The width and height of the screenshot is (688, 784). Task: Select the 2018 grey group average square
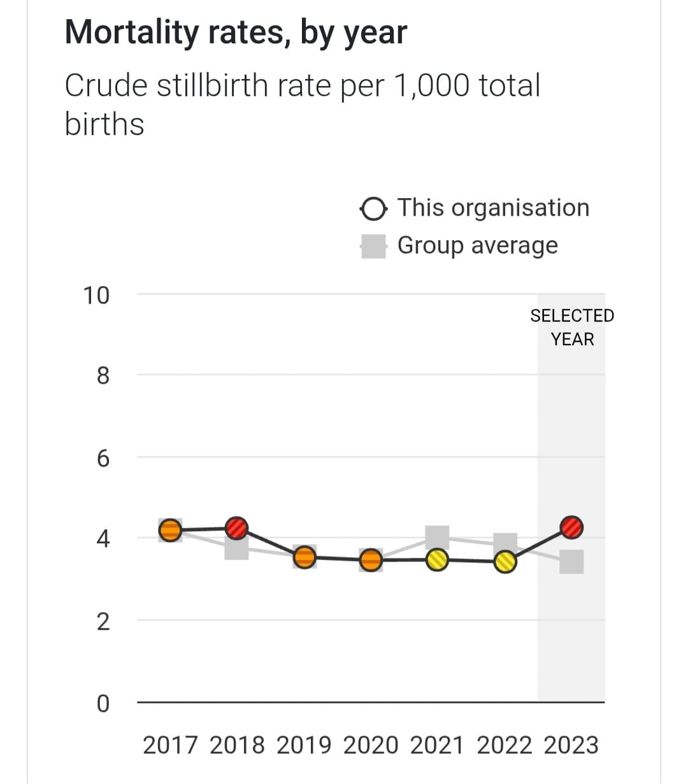point(236,549)
